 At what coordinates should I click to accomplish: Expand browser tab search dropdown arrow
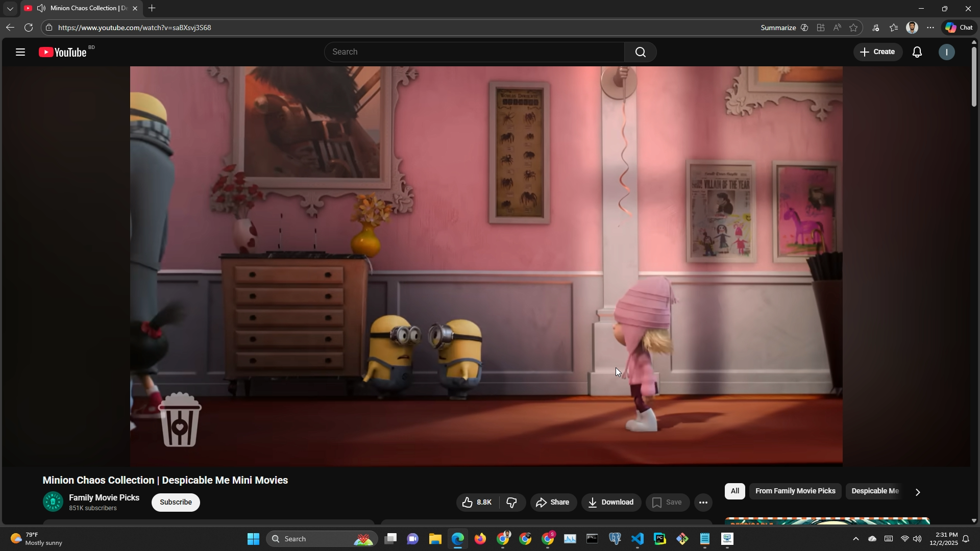pyautogui.click(x=10, y=9)
